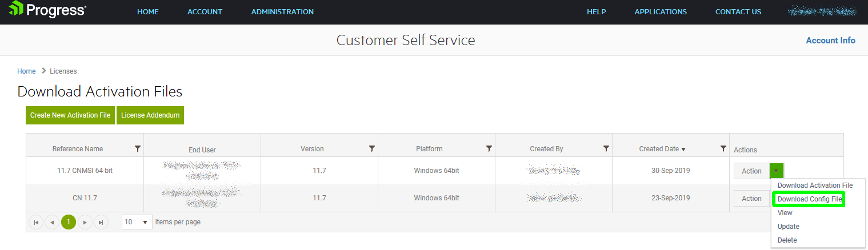The width and height of the screenshot is (868, 250).
Task: Click the Progress logo
Action: coord(47,10)
